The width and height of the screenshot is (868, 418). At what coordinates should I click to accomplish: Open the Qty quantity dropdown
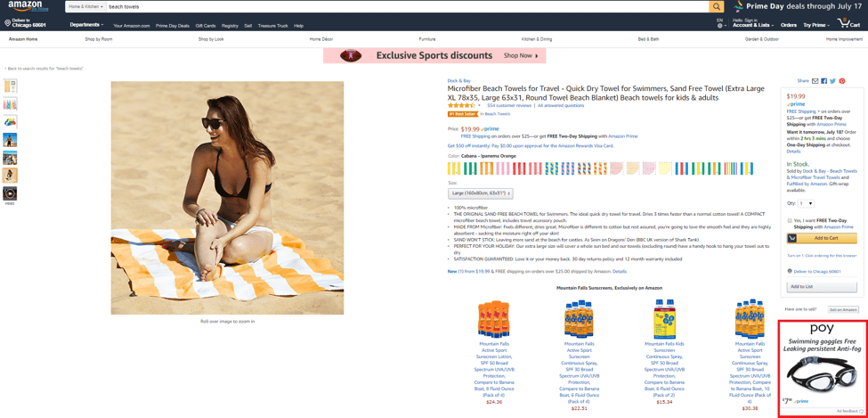(807, 204)
